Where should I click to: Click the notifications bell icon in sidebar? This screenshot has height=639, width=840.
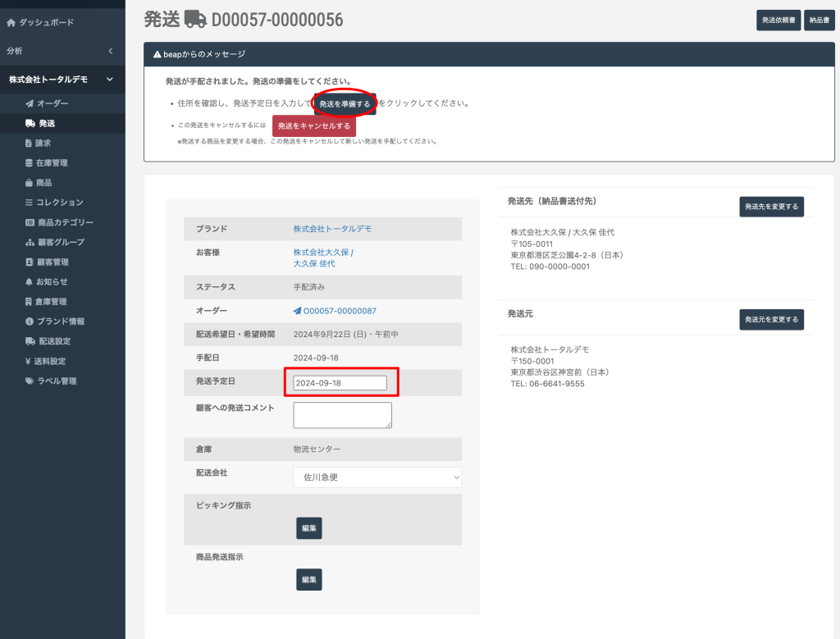pos(30,281)
